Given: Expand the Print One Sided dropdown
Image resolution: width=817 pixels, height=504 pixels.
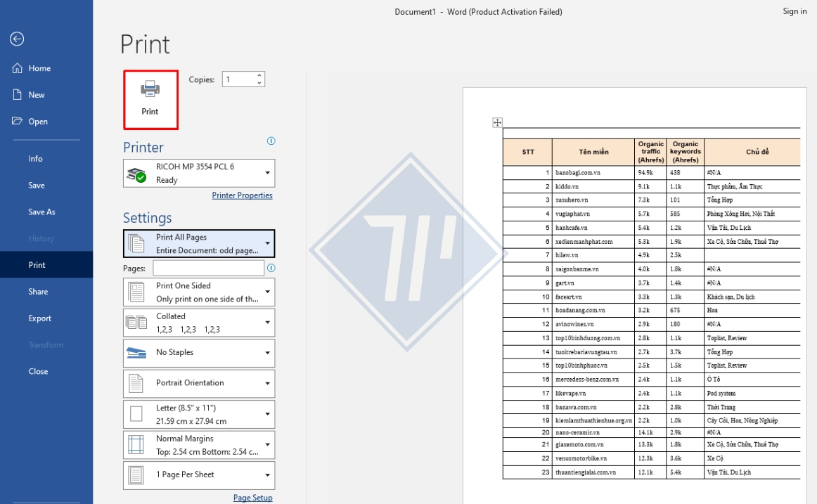Looking at the screenshot, I should (267, 292).
